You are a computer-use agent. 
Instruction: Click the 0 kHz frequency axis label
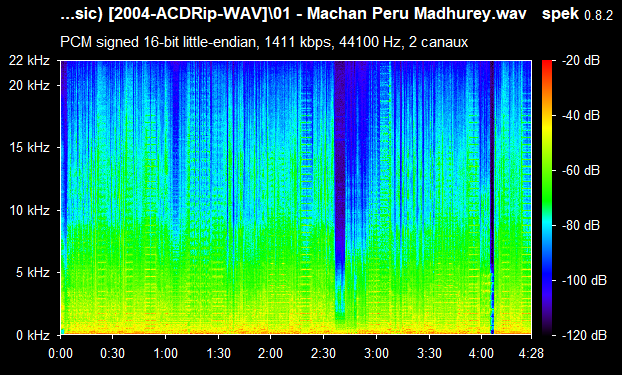pos(33,335)
